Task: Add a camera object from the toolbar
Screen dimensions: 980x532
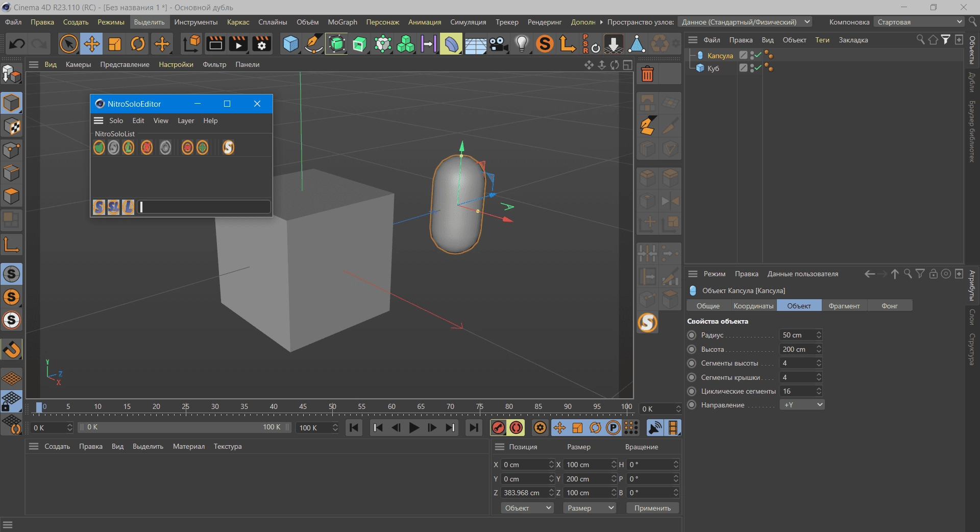Action: click(499, 44)
